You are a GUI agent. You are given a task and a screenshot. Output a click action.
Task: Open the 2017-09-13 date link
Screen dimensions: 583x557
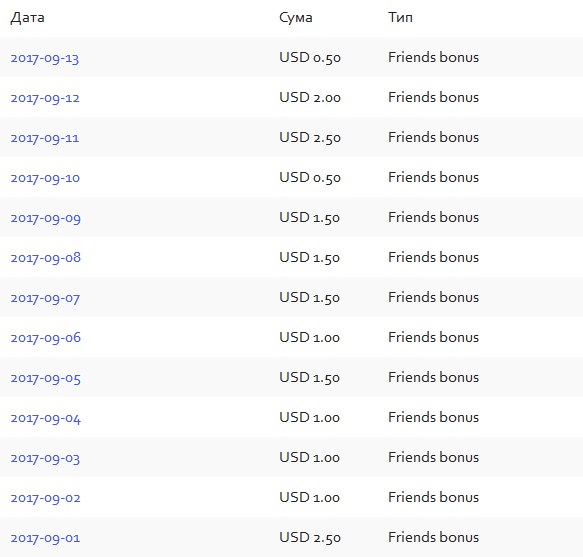tap(45, 58)
